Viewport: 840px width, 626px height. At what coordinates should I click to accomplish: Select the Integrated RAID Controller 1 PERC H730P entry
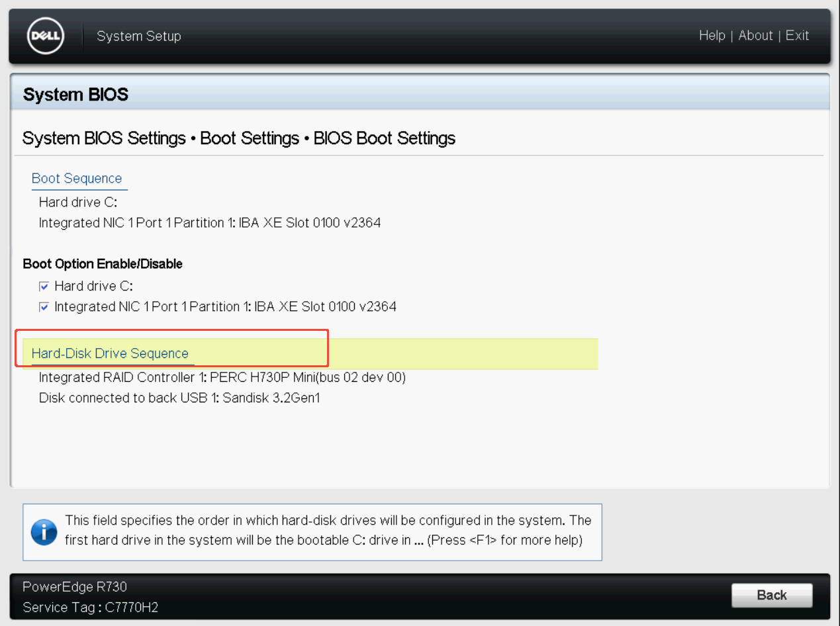point(222,378)
